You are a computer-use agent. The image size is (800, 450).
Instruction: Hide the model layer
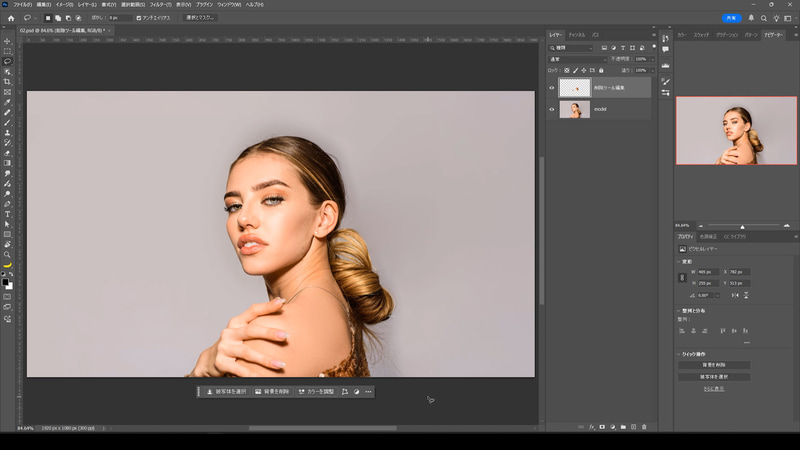click(x=552, y=109)
